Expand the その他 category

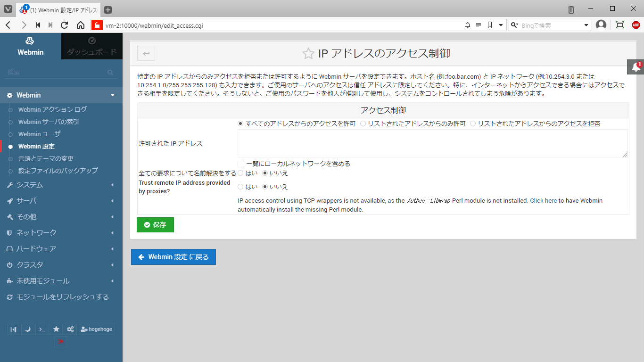[61, 217]
